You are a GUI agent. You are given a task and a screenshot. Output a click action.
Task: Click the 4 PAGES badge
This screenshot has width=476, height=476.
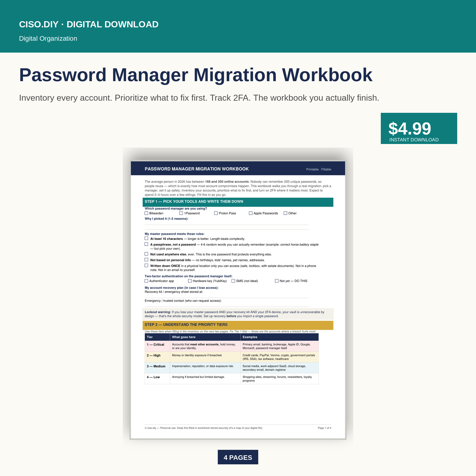238,457
